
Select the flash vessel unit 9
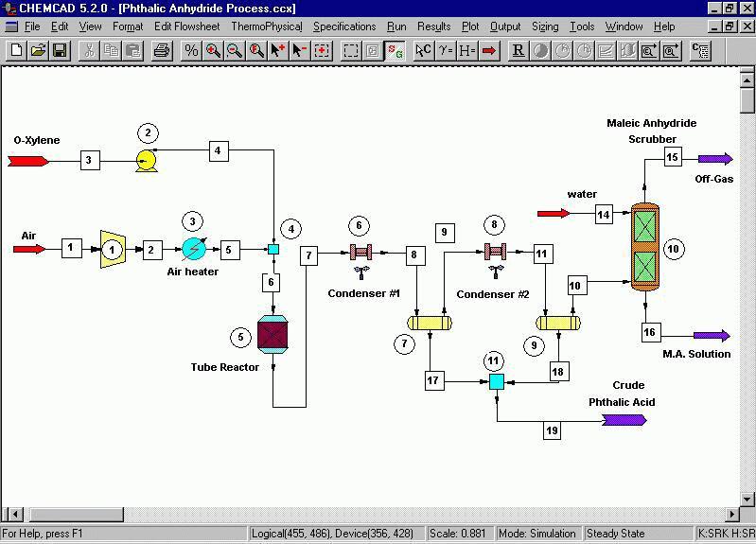(558, 323)
